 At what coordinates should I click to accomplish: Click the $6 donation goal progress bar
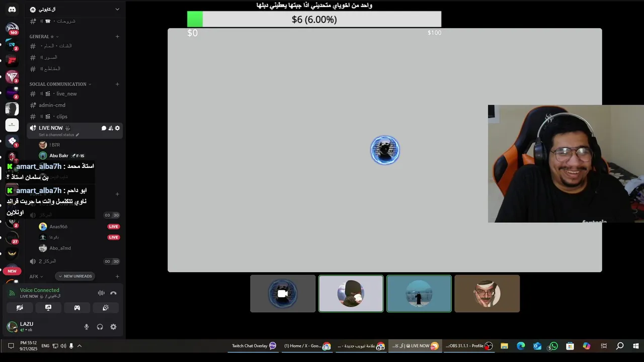tap(314, 20)
